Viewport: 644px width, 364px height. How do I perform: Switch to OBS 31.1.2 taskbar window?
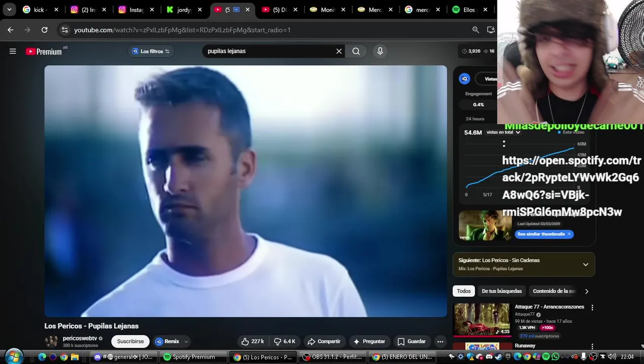(333, 357)
